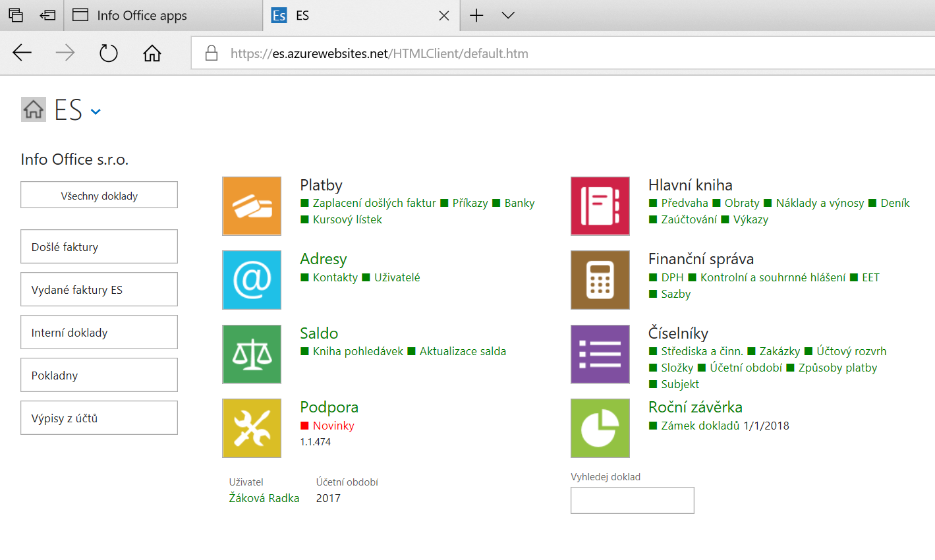Follow the Kursový lístek link
The height and width of the screenshot is (560, 935).
point(347,220)
